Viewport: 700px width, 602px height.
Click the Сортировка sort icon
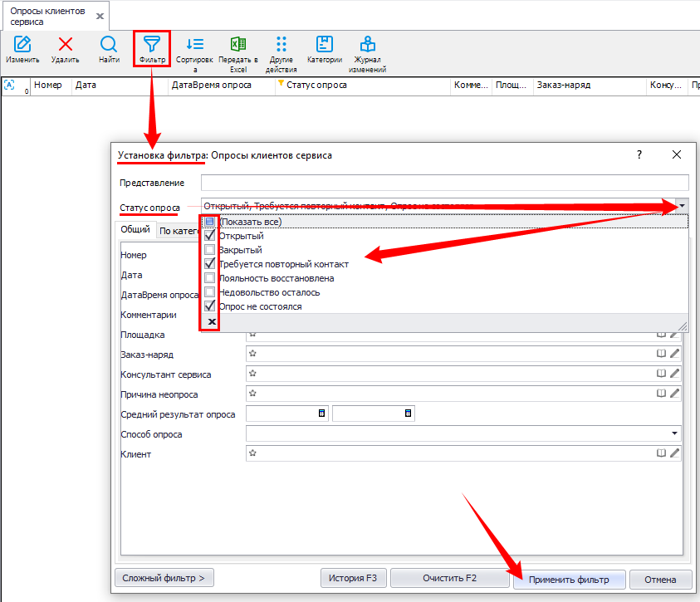point(195,45)
